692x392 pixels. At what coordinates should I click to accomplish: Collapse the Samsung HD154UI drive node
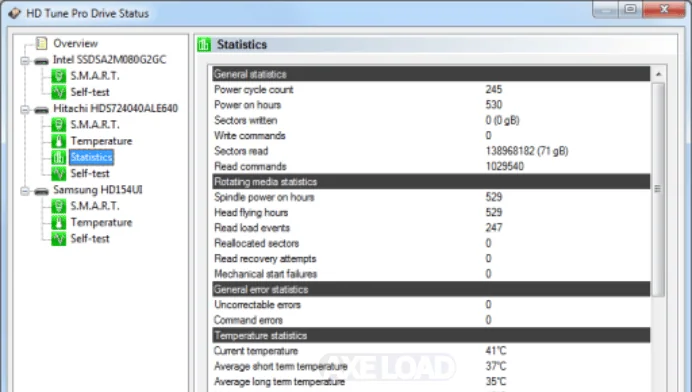coord(25,190)
